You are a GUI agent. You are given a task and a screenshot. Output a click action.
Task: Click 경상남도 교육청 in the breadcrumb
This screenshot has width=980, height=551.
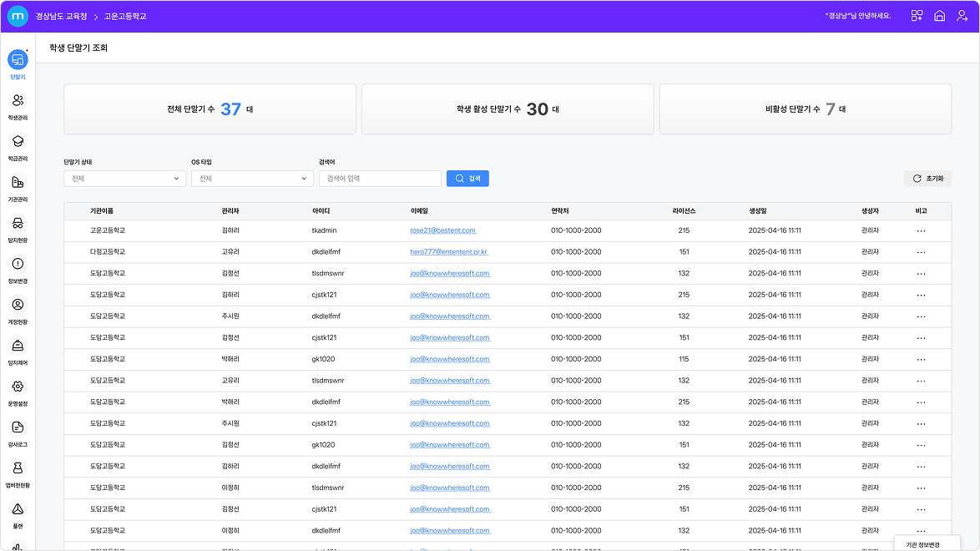click(x=61, y=16)
